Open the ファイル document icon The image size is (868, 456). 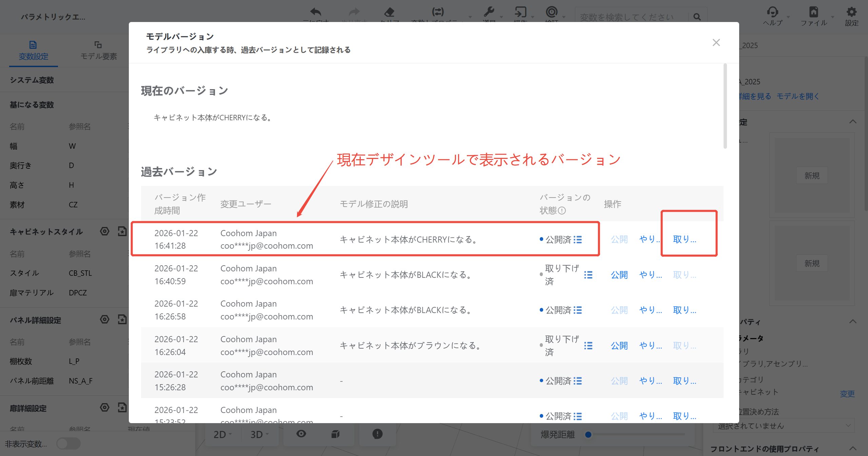pos(814,12)
